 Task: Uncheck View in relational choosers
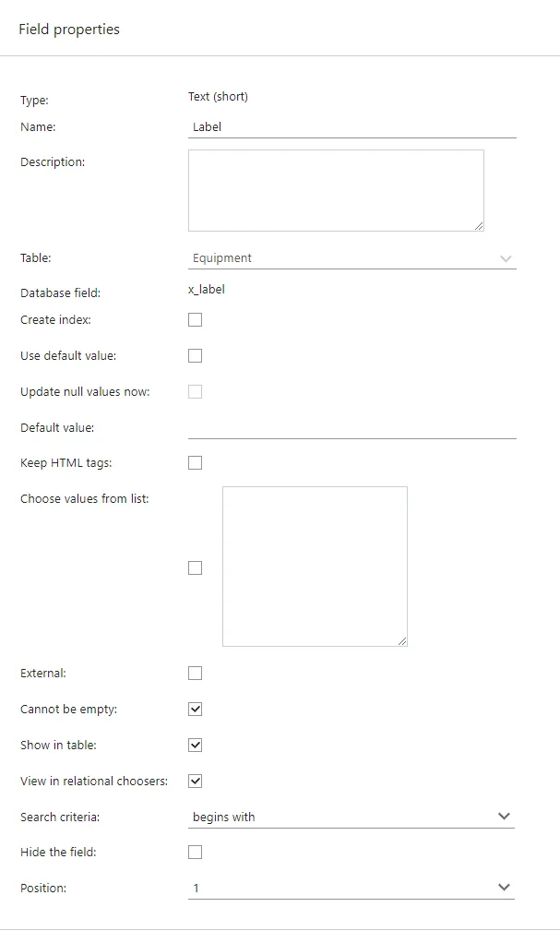tap(195, 782)
